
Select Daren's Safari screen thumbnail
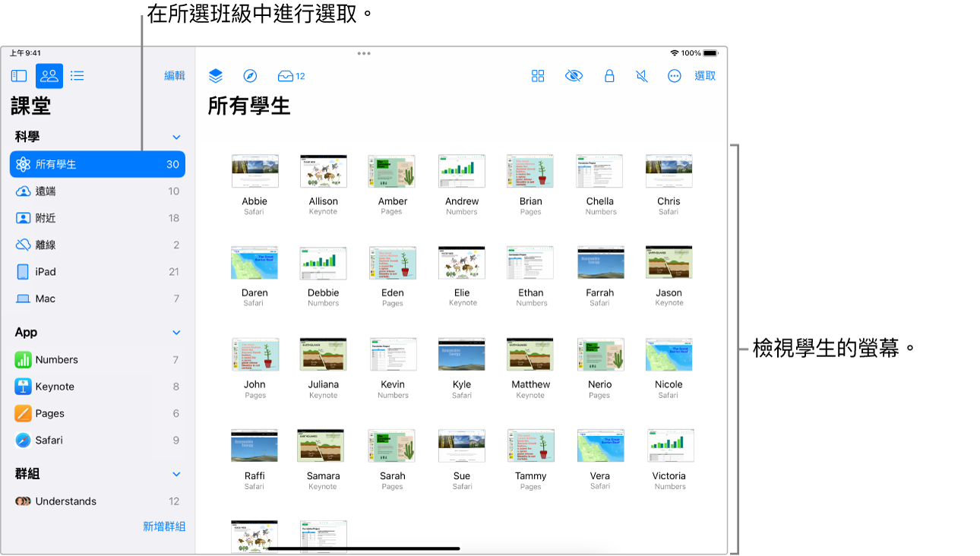(x=254, y=262)
